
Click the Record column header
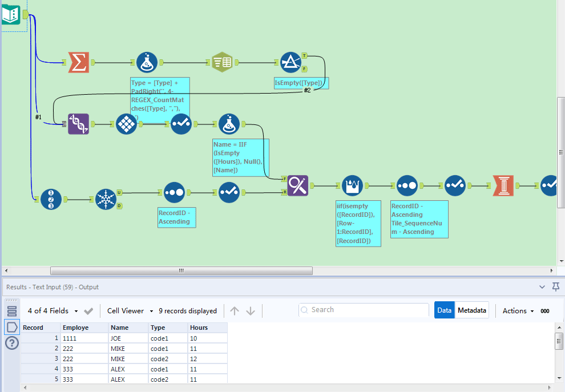tap(41, 328)
